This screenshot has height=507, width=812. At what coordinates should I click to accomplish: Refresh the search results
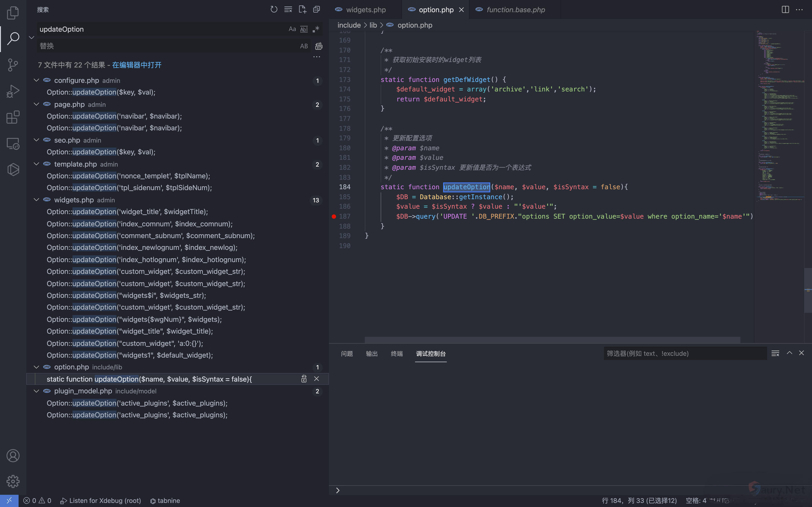pos(274,9)
